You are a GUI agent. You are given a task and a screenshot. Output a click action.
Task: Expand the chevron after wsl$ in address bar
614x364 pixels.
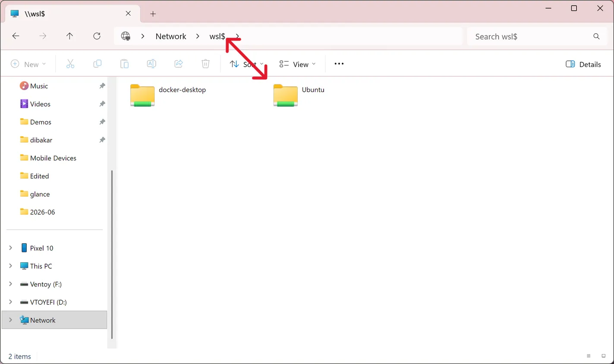pos(237,36)
